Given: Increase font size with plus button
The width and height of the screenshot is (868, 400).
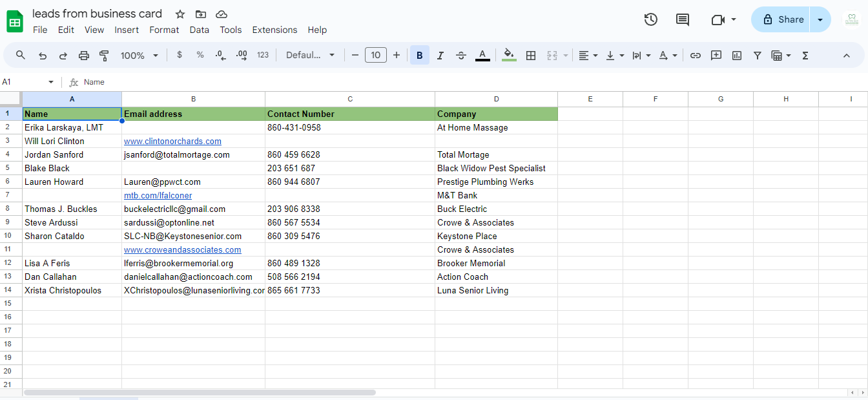Looking at the screenshot, I should coord(397,55).
